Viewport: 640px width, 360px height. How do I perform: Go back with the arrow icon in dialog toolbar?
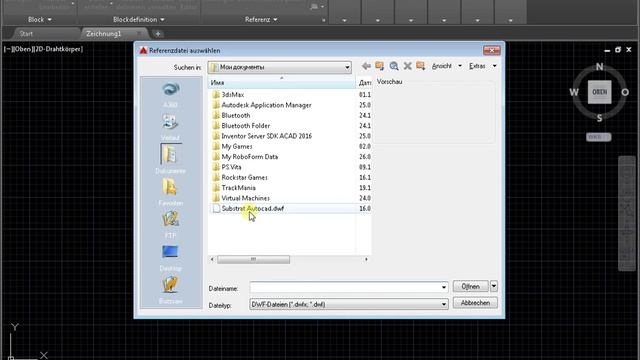pos(366,66)
